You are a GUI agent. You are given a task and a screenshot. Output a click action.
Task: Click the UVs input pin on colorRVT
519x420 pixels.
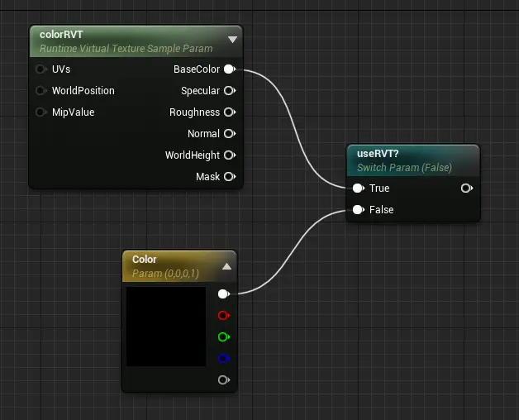[x=41, y=69]
